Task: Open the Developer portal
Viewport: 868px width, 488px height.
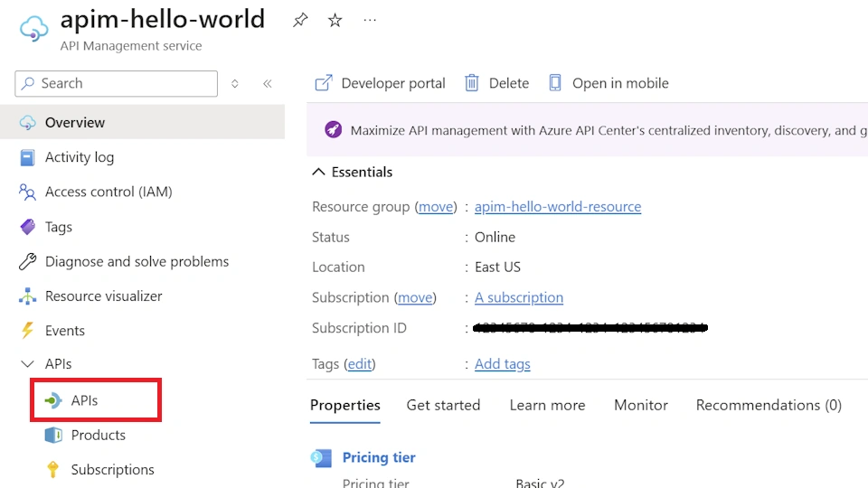Action: (x=393, y=83)
